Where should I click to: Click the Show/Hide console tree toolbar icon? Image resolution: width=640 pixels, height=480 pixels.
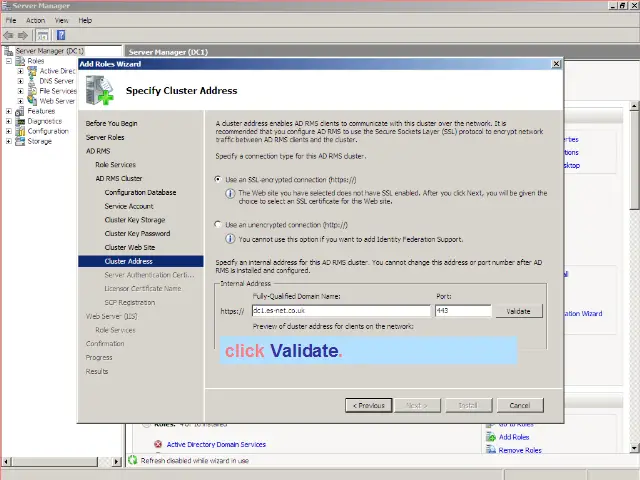(x=42, y=36)
